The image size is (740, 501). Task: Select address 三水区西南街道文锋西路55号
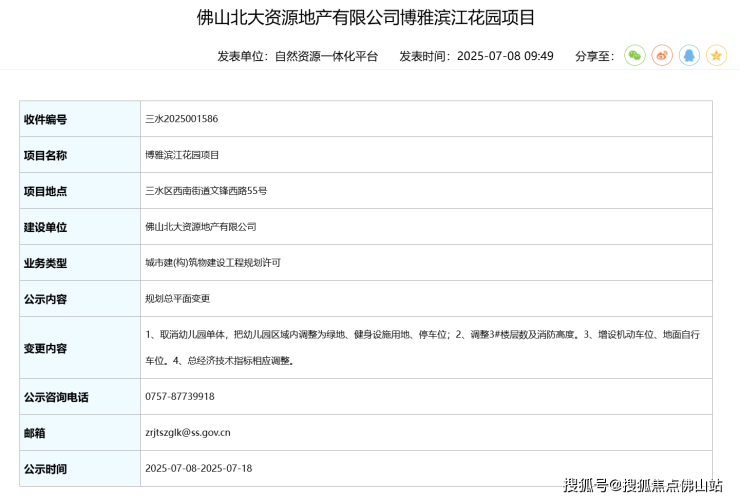point(206,191)
